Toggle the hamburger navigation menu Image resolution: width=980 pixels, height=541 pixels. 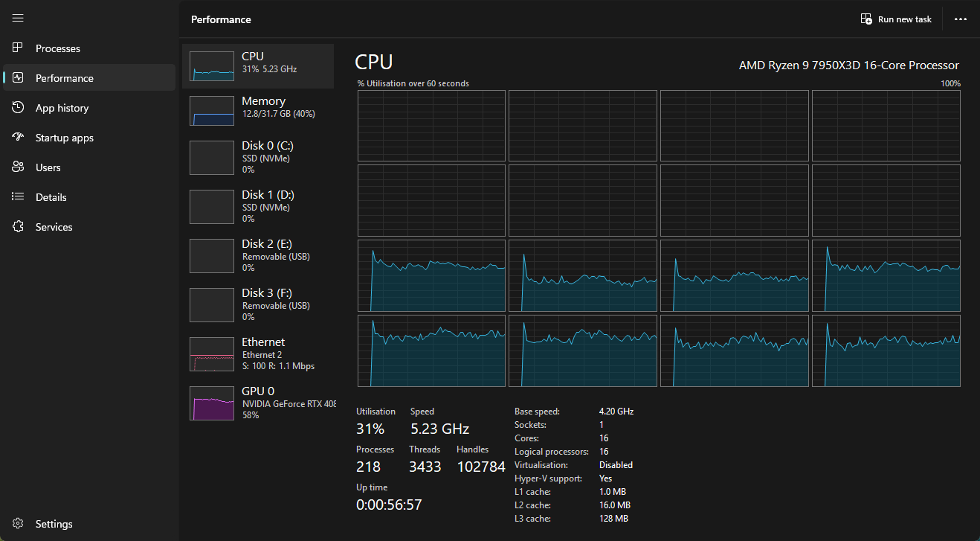pyautogui.click(x=18, y=18)
